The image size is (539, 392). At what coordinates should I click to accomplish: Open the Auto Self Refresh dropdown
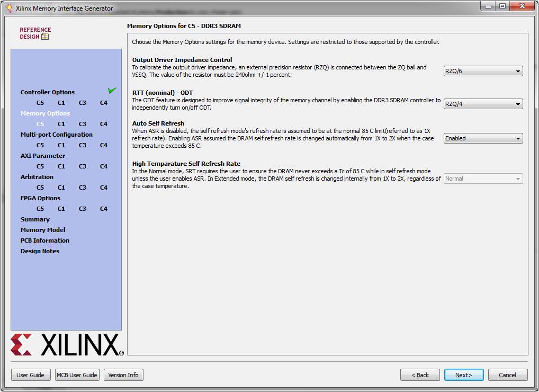click(x=483, y=138)
